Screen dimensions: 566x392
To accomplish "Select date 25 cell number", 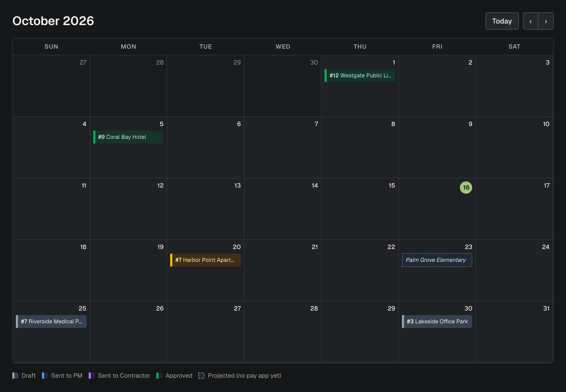I will 82,308.
